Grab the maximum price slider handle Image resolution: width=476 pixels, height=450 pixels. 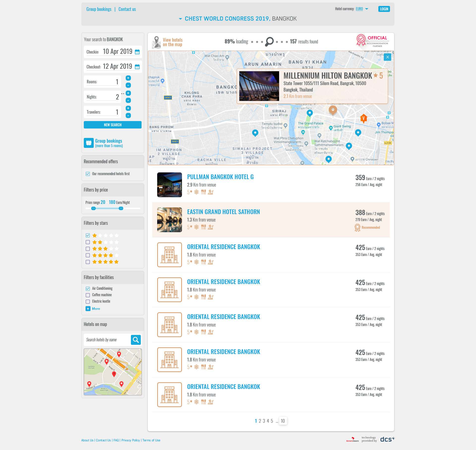121,208
